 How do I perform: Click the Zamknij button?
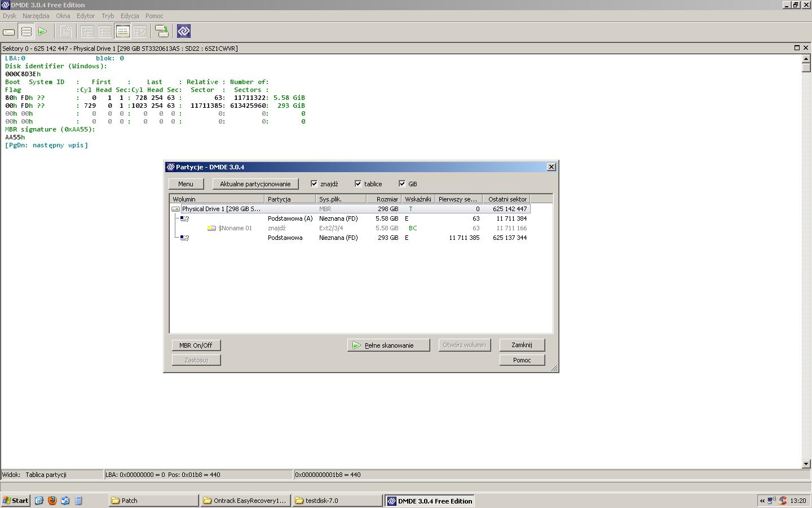(522, 345)
